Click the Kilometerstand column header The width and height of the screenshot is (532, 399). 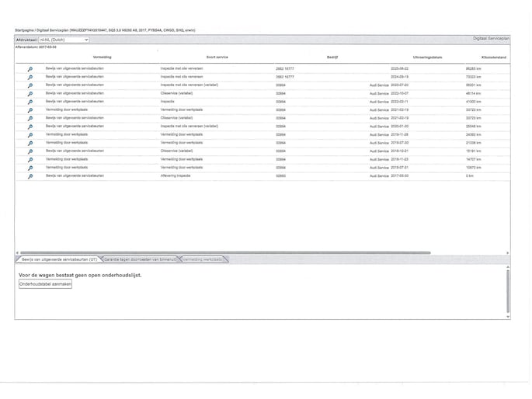494,57
